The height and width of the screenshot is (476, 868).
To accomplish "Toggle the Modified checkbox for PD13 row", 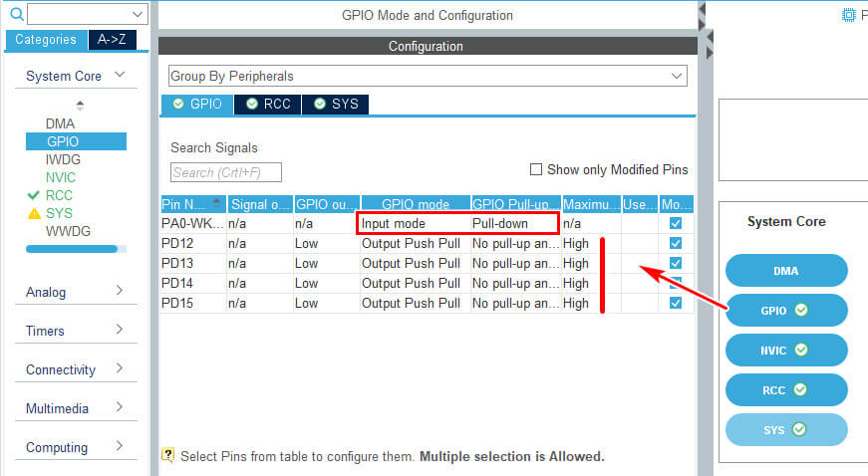I will [x=677, y=264].
